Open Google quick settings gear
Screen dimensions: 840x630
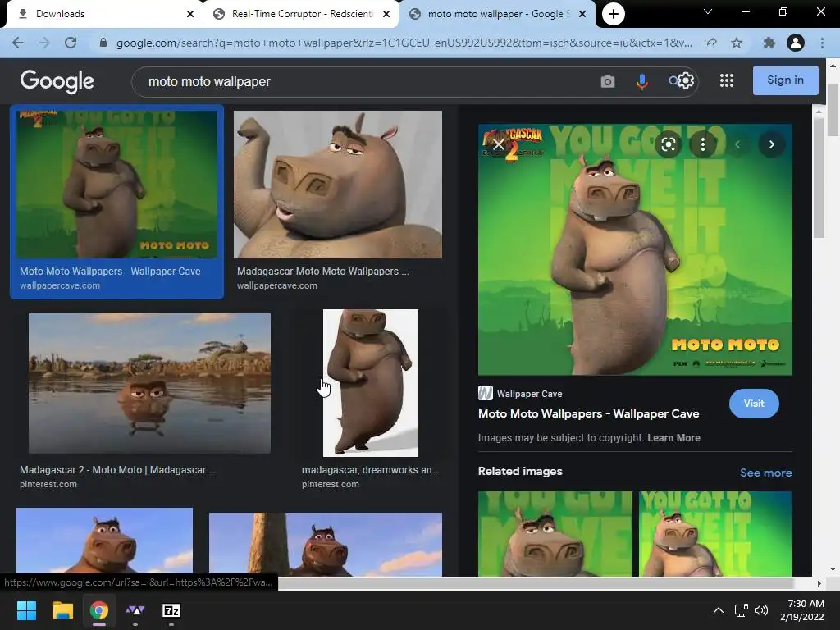(686, 80)
